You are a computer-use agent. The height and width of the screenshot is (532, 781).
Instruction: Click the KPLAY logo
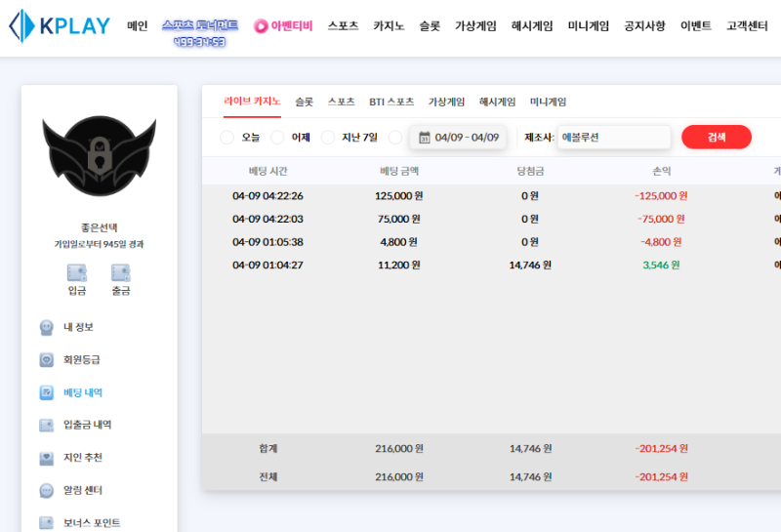59,25
